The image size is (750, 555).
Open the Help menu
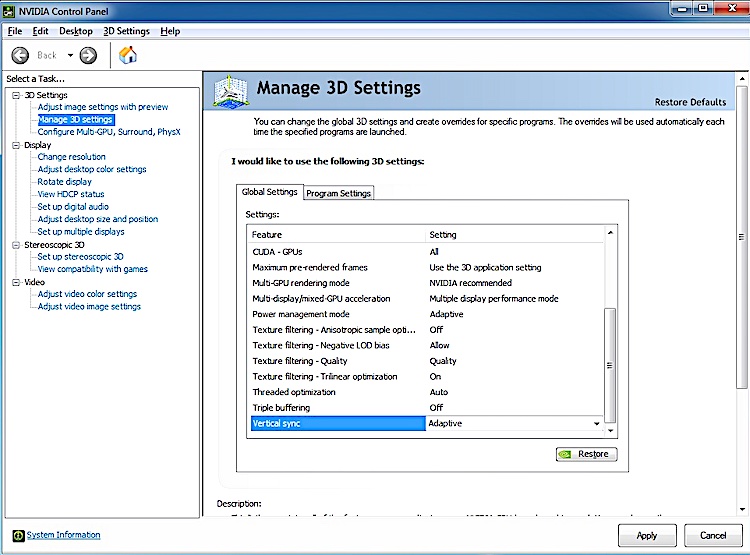pos(170,31)
